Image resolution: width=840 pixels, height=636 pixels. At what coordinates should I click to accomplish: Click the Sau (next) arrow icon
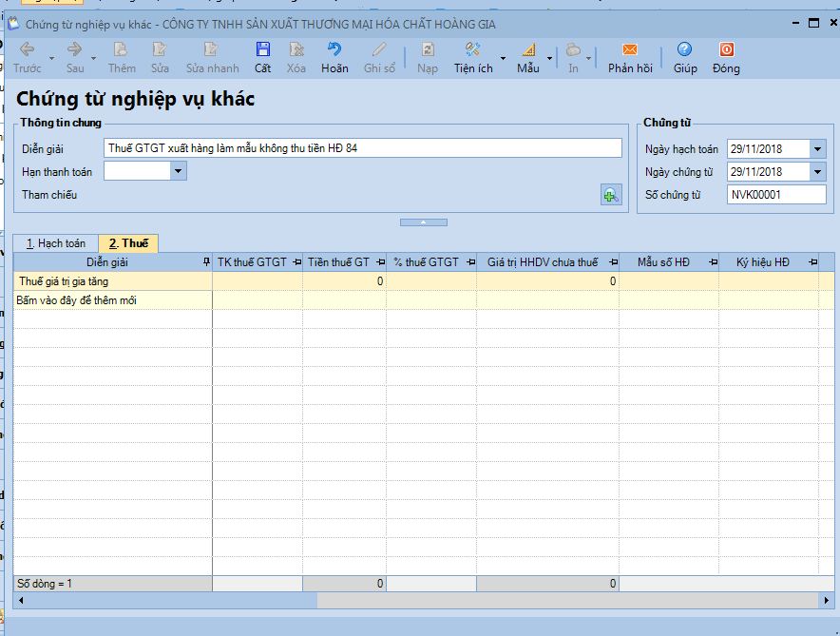[x=74, y=49]
